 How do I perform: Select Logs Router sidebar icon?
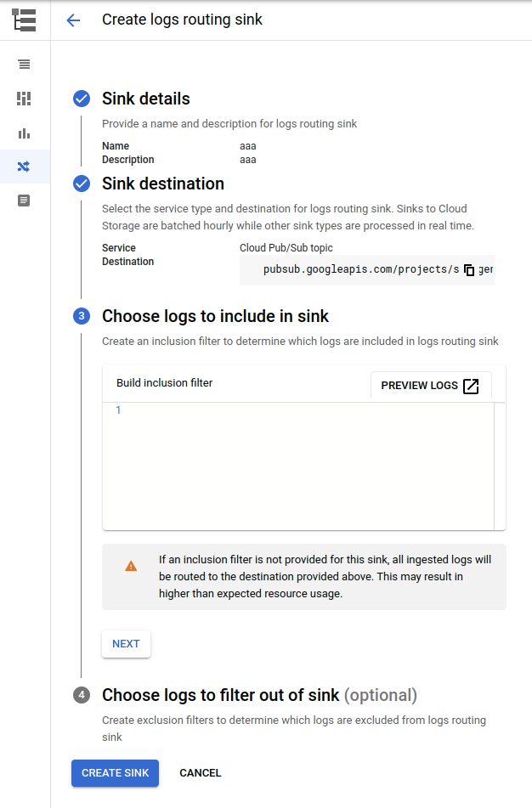click(x=25, y=167)
